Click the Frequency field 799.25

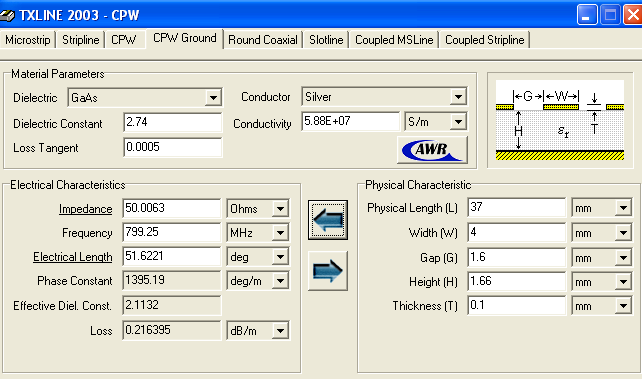172,232
